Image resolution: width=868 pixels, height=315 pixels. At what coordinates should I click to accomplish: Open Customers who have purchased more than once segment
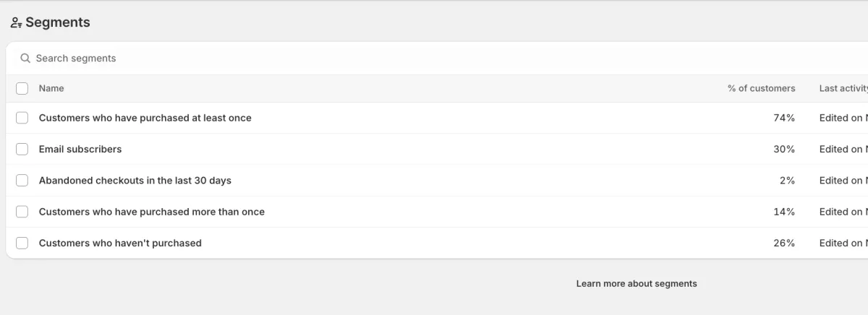(151, 212)
